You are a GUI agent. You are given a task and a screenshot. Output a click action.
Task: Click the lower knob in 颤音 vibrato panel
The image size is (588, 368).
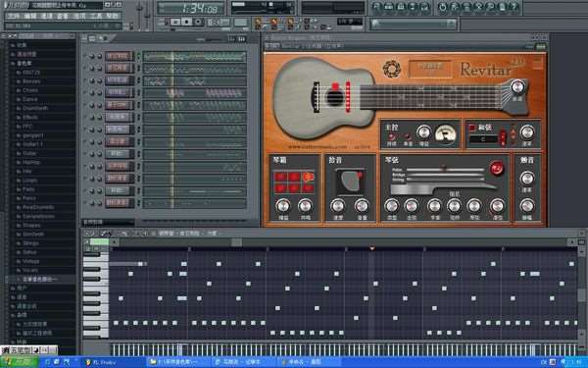(x=527, y=206)
